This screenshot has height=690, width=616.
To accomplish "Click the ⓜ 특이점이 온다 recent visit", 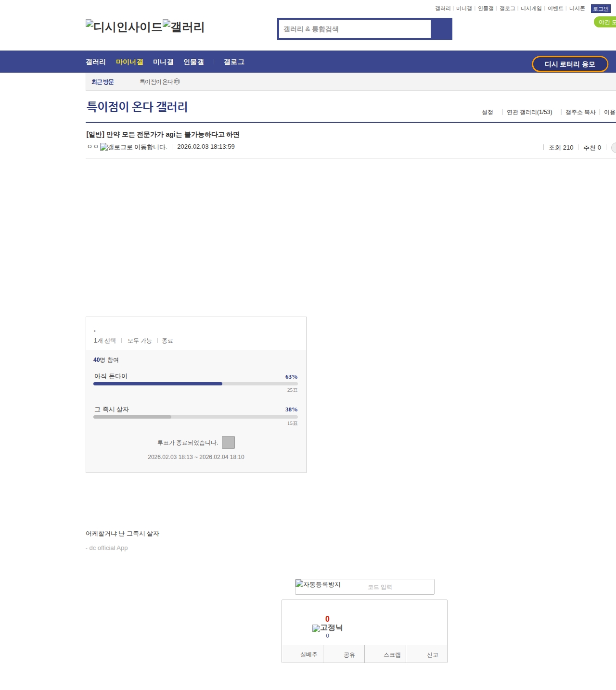I will point(159,82).
